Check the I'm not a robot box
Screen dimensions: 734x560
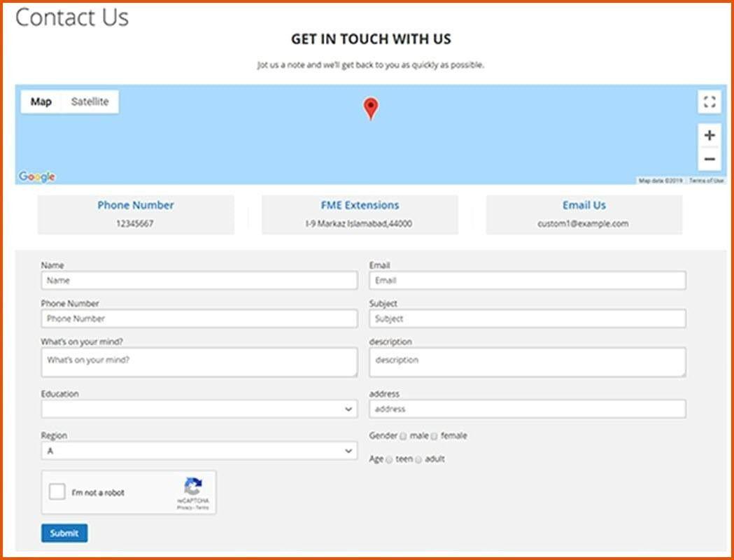tap(57, 492)
